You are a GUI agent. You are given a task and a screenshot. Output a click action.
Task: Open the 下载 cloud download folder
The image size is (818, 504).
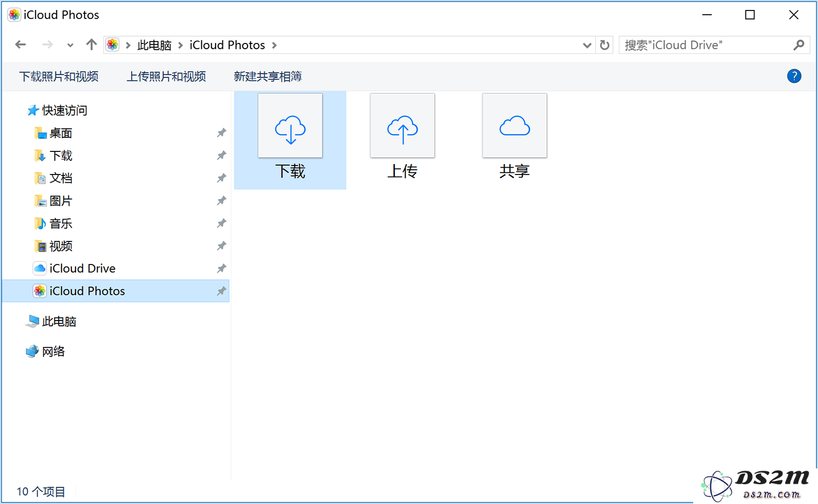[x=290, y=139]
